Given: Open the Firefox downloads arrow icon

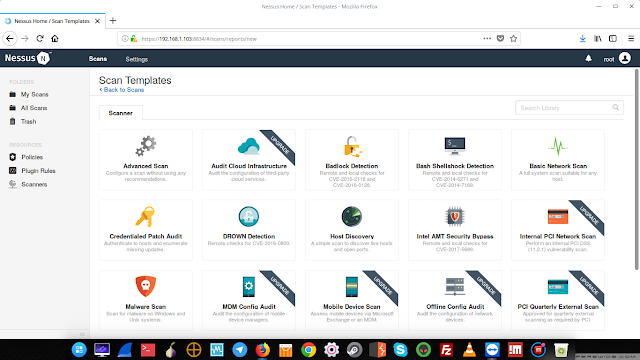Looking at the screenshot, I should pyautogui.click(x=582, y=38).
